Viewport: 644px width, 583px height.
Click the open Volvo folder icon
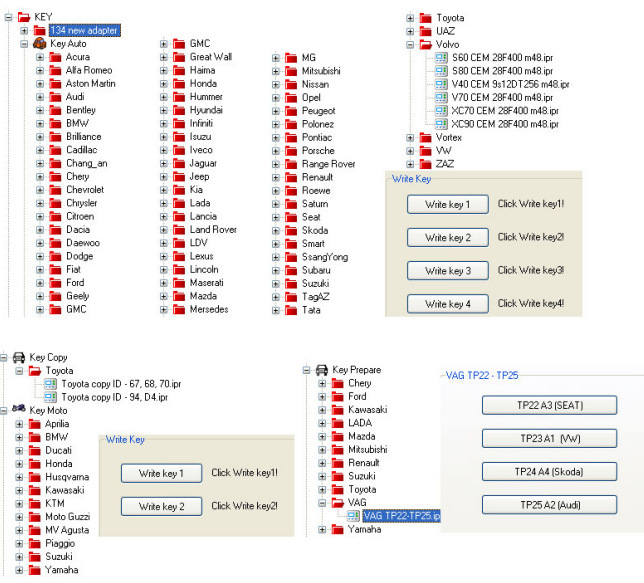(x=426, y=44)
